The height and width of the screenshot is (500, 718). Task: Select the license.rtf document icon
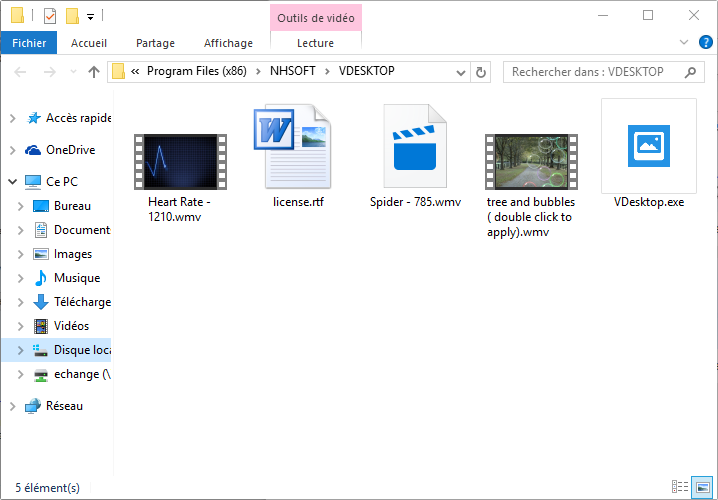click(298, 147)
